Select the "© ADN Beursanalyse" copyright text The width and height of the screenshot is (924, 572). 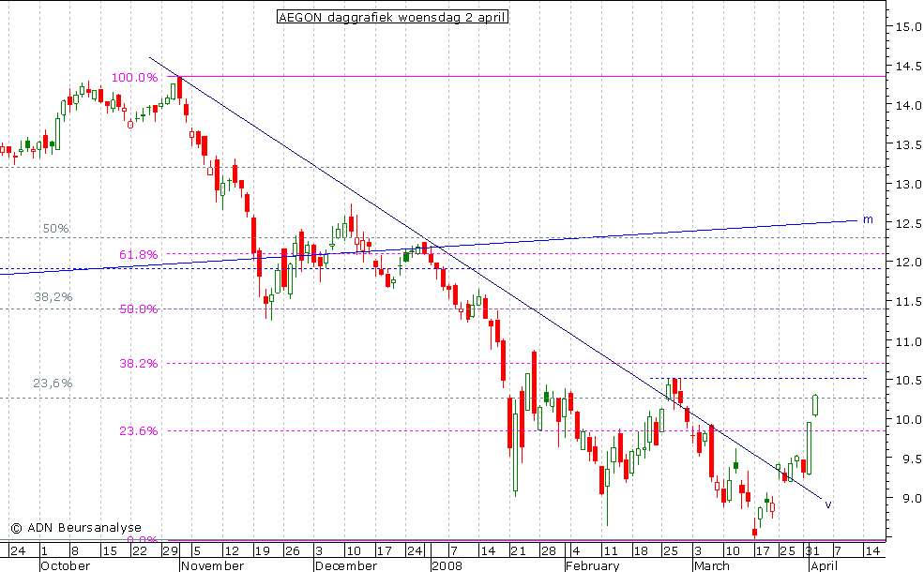click(76, 528)
